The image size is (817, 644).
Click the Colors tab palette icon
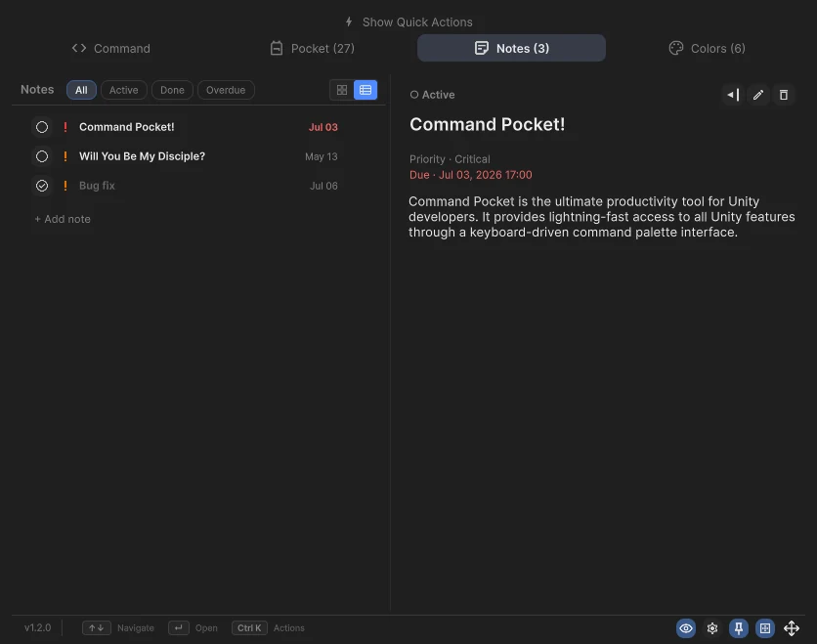676,49
